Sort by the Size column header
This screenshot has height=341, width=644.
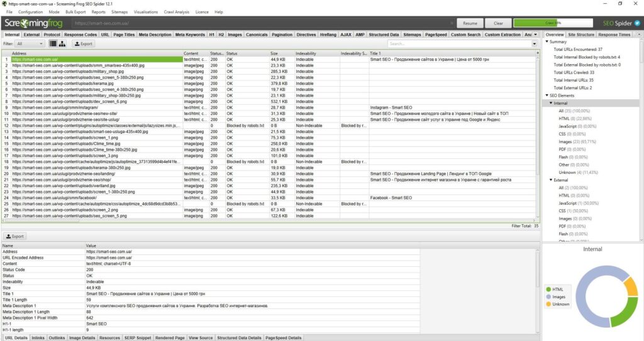pos(282,53)
